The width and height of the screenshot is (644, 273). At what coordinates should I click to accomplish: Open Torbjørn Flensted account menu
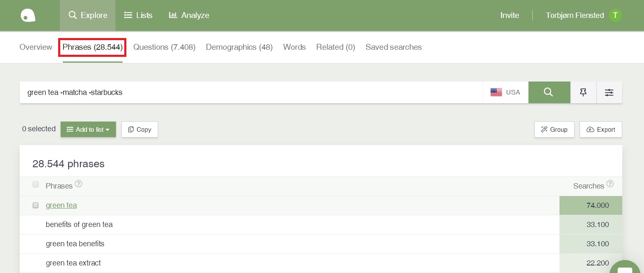575,15
